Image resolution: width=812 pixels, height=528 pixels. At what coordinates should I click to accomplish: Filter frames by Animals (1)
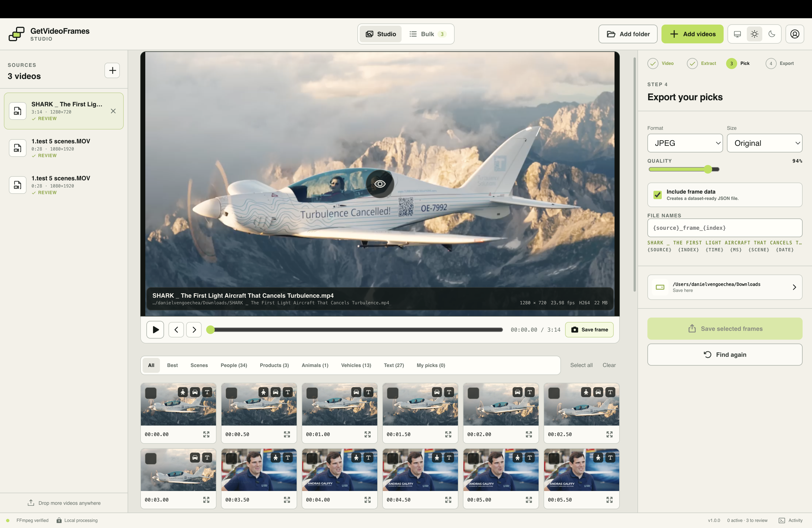[x=315, y=365]
